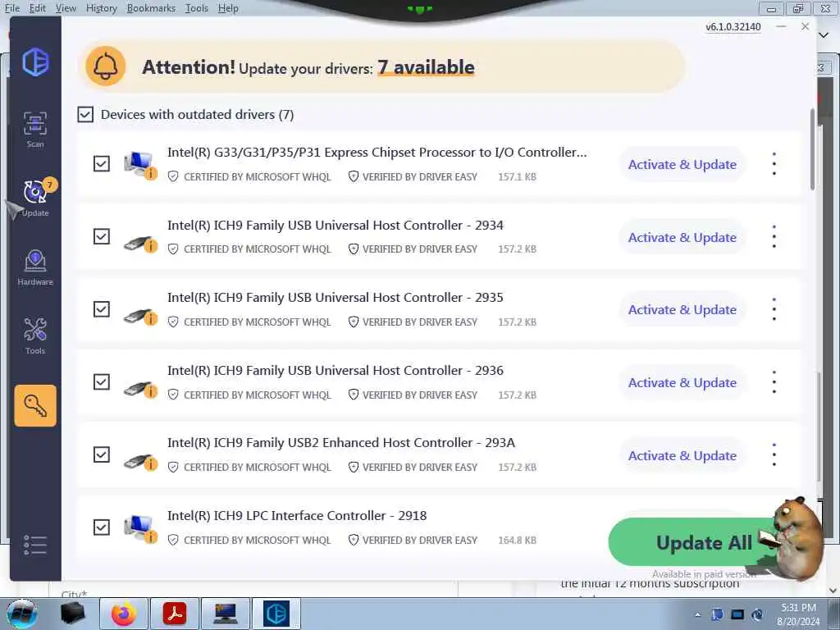840x630 pixels.
Task: Uncheck LPC Interface Controller 2918 checkbox
Action: click(101, 527)
